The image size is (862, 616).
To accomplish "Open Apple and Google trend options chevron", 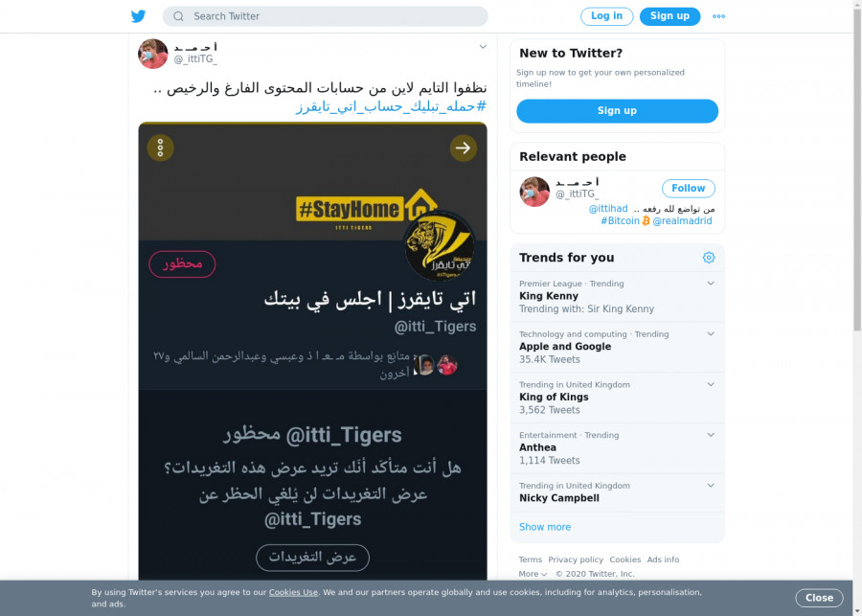I will [711, 333].
